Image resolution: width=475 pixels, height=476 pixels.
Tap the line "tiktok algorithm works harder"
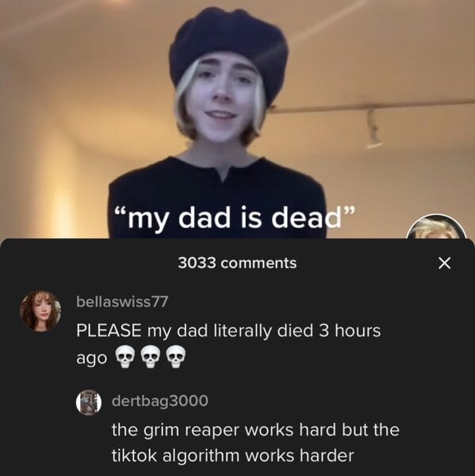pos(232,455)
